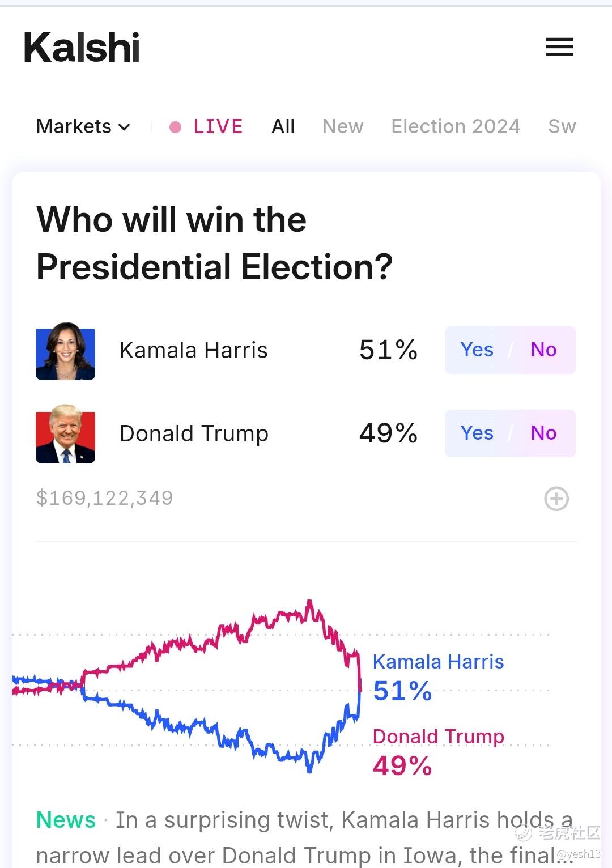Screen dimensions: 612x868
Task: Choose No for Kamala Harris
Action: 543,350
